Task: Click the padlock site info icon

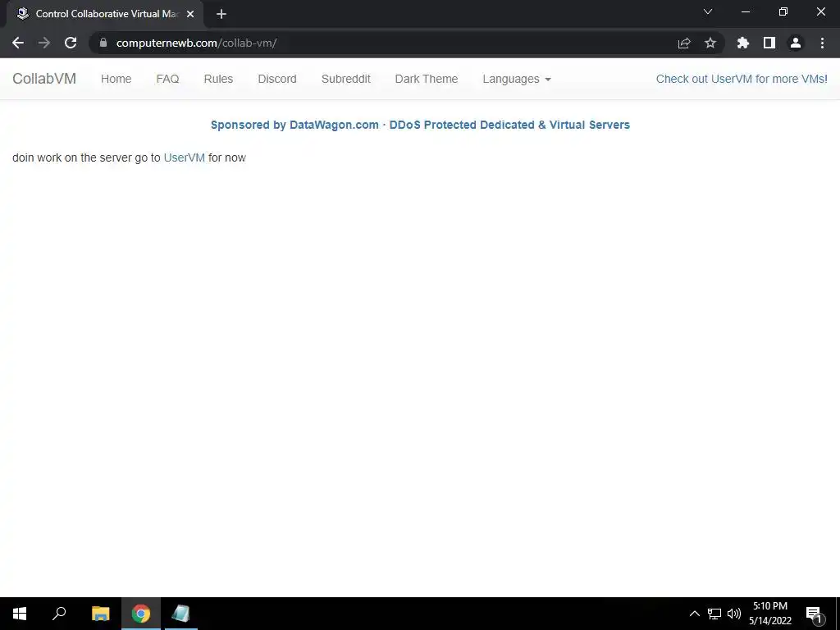Action: click(103, 43)
